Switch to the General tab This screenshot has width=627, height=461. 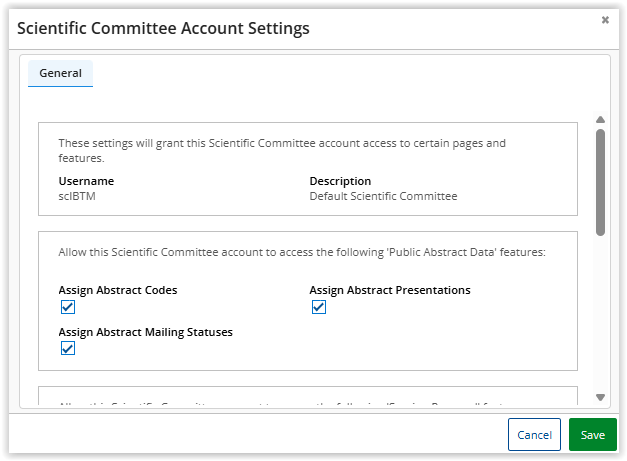[x=60, y=73]
